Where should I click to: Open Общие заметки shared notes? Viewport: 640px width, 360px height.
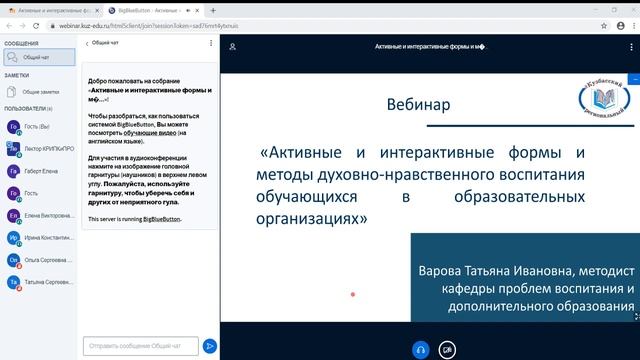point(40,92)
